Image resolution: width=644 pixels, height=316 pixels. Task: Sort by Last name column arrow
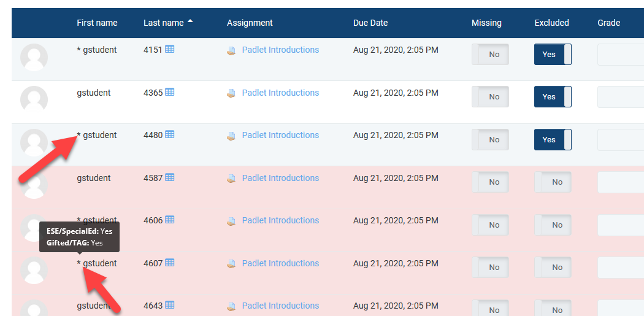(190, 22)
